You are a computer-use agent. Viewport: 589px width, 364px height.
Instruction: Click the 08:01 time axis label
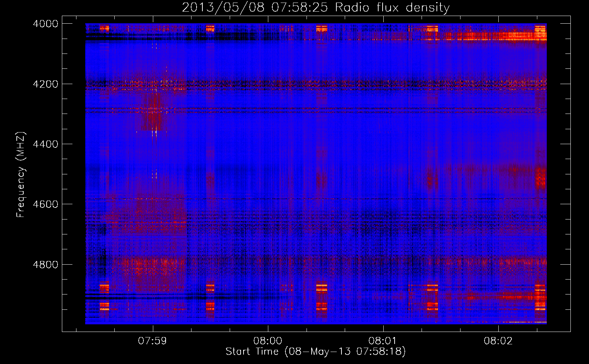pos(383,341)
